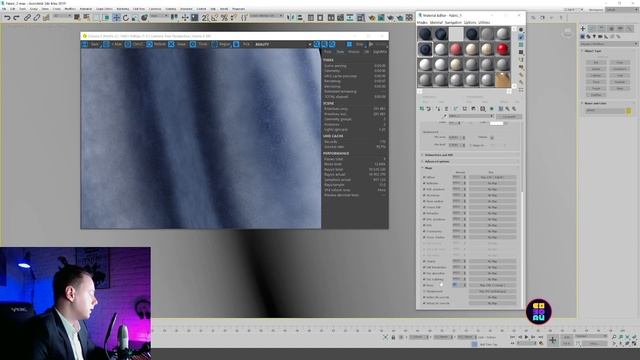Activate the Select and Rotate tool

tap(126, 18)
